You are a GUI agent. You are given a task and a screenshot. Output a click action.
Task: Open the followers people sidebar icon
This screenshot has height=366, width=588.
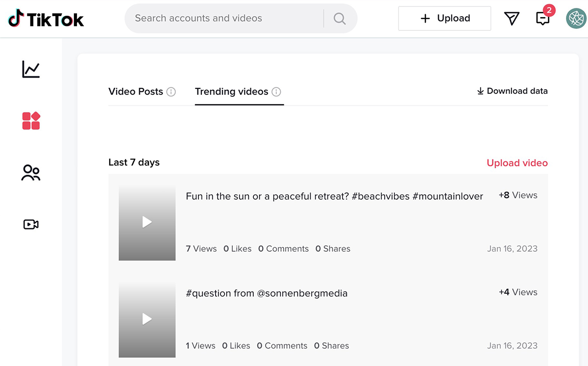31,173
